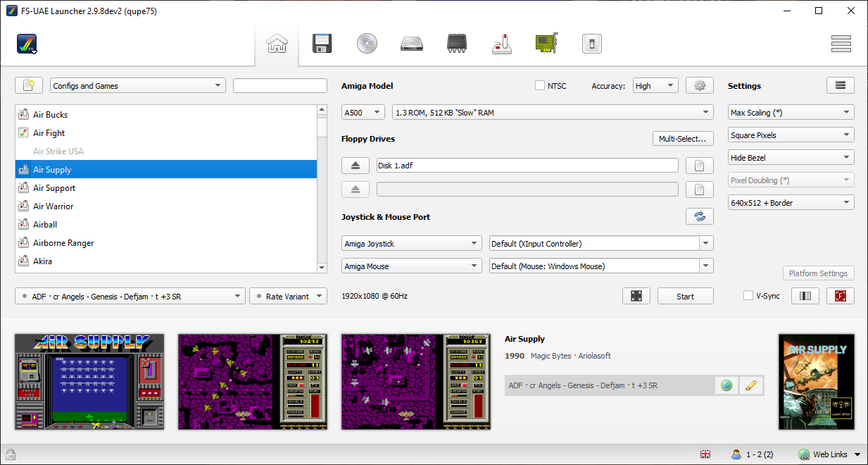This screenshot has height=465, width=868.
Task: Edit game entry with the pencil icon
Action: 751,385
